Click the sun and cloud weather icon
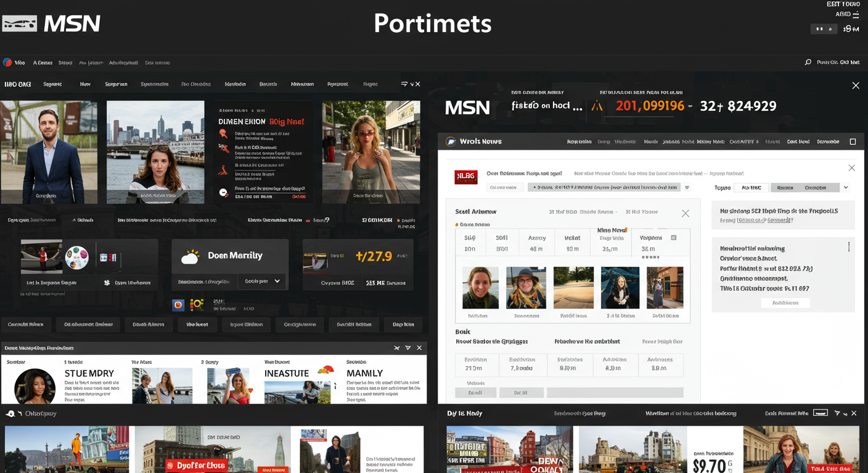This screenshot has height=473, width=868. (190, 256)
